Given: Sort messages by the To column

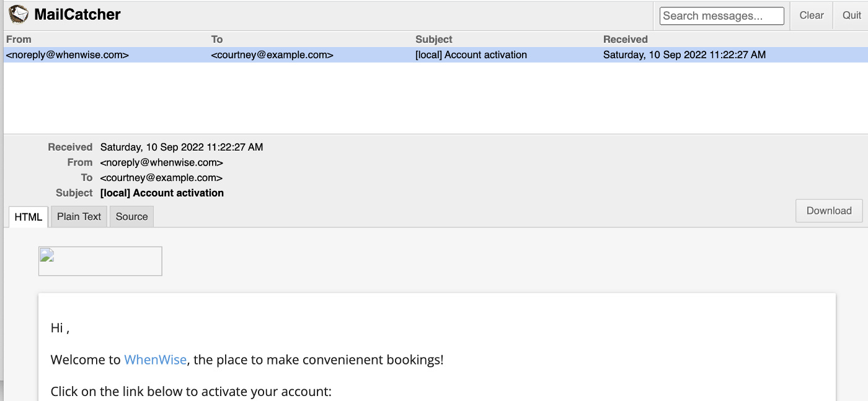Looking at the screenshot, I should tap(216, 39).
